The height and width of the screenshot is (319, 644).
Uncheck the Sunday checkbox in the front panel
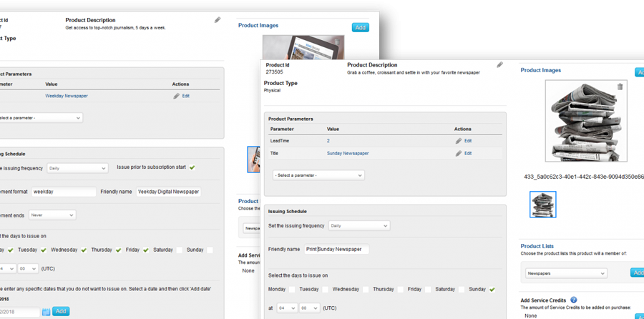492,290
